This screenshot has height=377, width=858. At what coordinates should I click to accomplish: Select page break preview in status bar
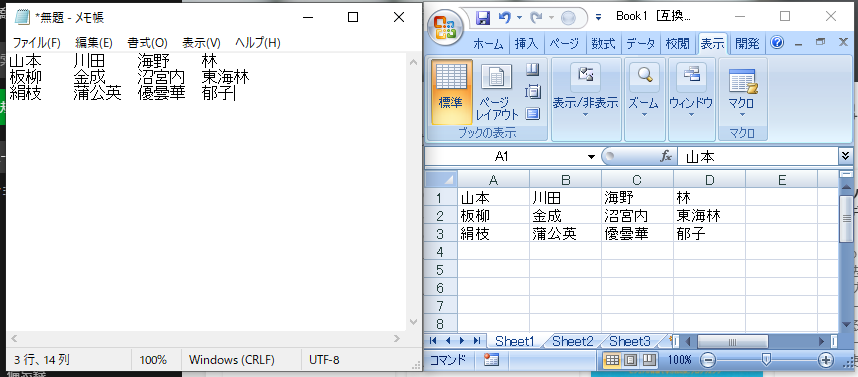coord(648,359)
